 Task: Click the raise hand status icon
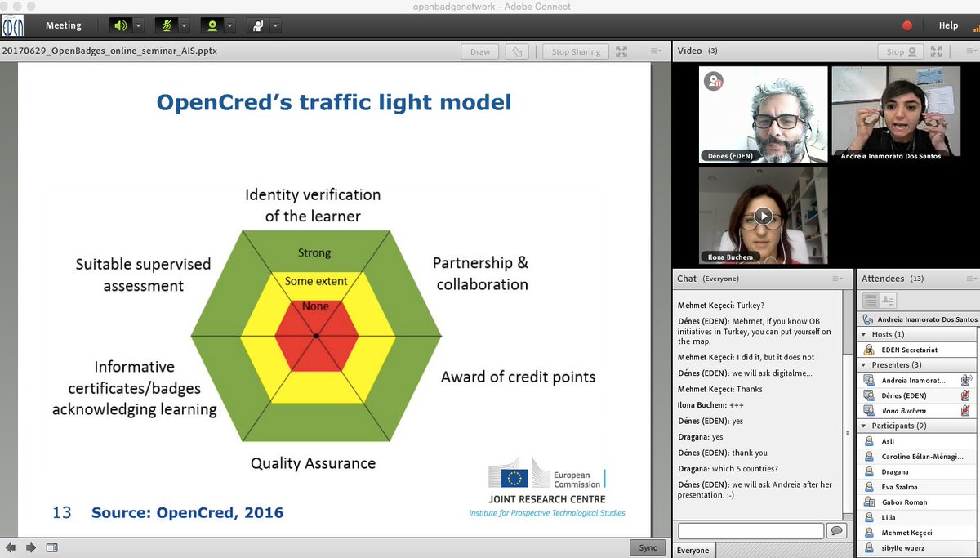click(258, 25)
